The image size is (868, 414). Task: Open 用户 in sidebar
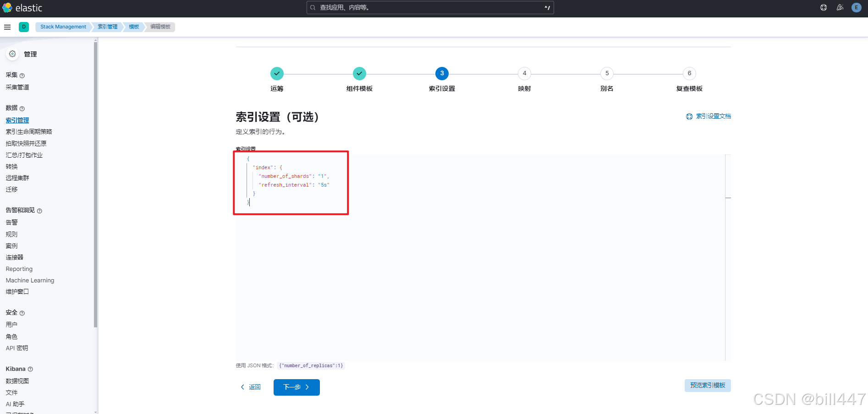[x=11, y=325]
